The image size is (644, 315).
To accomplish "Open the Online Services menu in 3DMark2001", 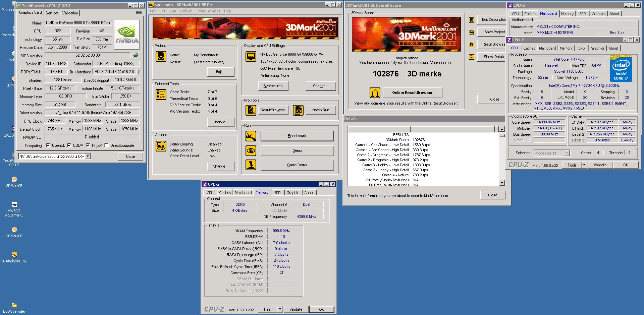I will (x=208, y=11).
